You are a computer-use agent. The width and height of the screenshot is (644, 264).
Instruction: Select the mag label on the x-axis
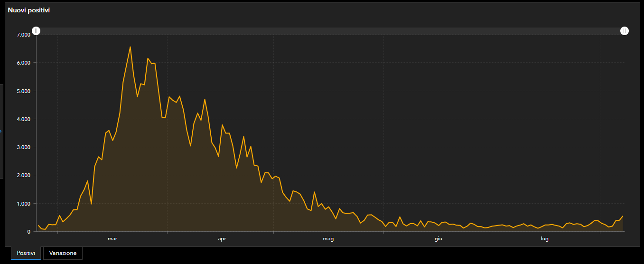click(x=328, y=239)
